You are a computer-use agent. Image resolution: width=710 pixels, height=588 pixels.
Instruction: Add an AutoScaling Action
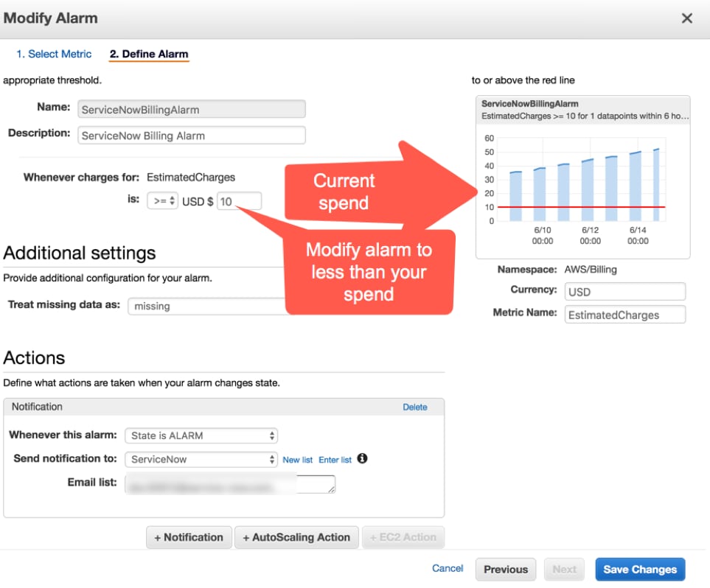pos(296,537)
